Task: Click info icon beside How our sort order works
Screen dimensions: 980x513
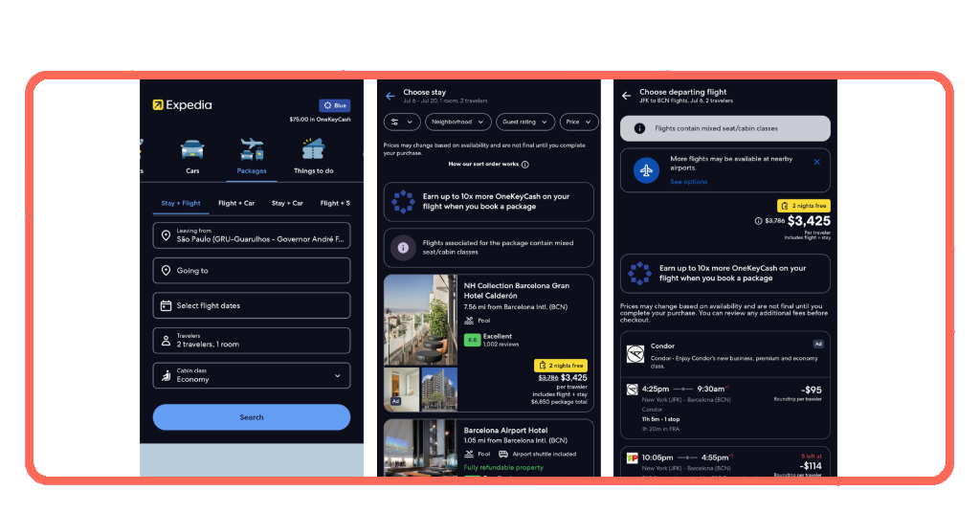Action: (x=525, y=165)
